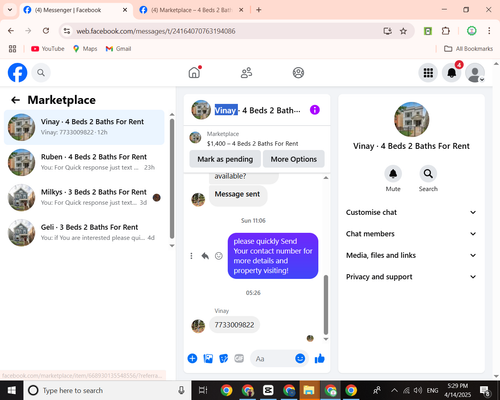500x400 pixels.
Task: Send a thumbs-up like
Action: [x=319, y=359]
